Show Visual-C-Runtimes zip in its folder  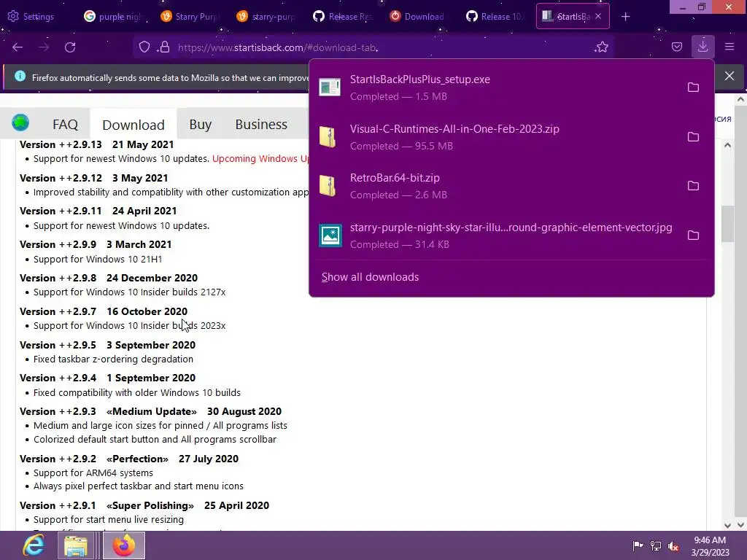[x=693, y=136]
